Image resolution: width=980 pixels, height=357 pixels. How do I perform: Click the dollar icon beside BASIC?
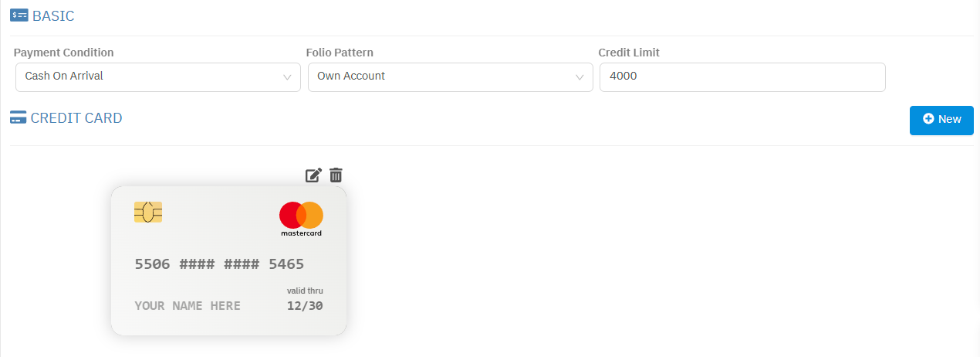[x=19, y=15]
